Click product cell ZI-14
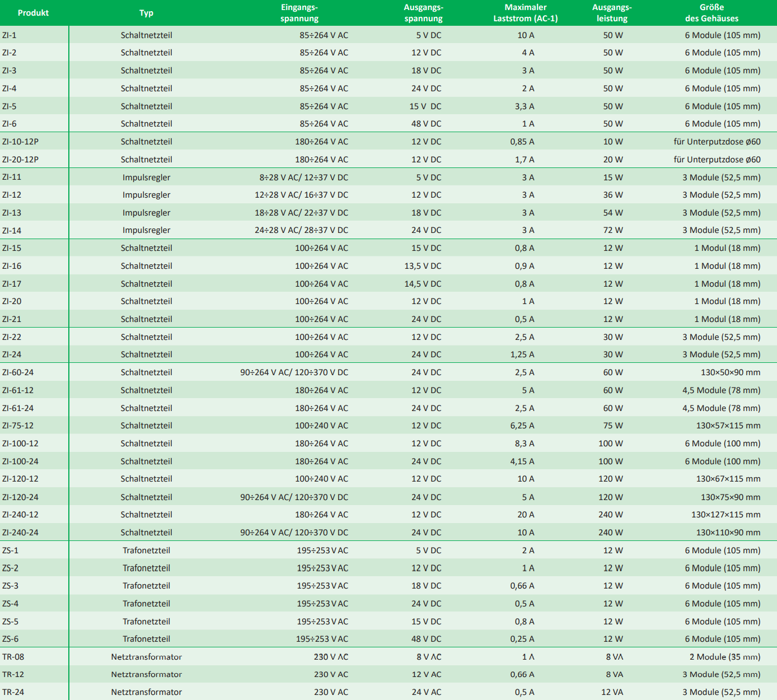The height and width of the screenshot is (700, 777). point(12,230)
